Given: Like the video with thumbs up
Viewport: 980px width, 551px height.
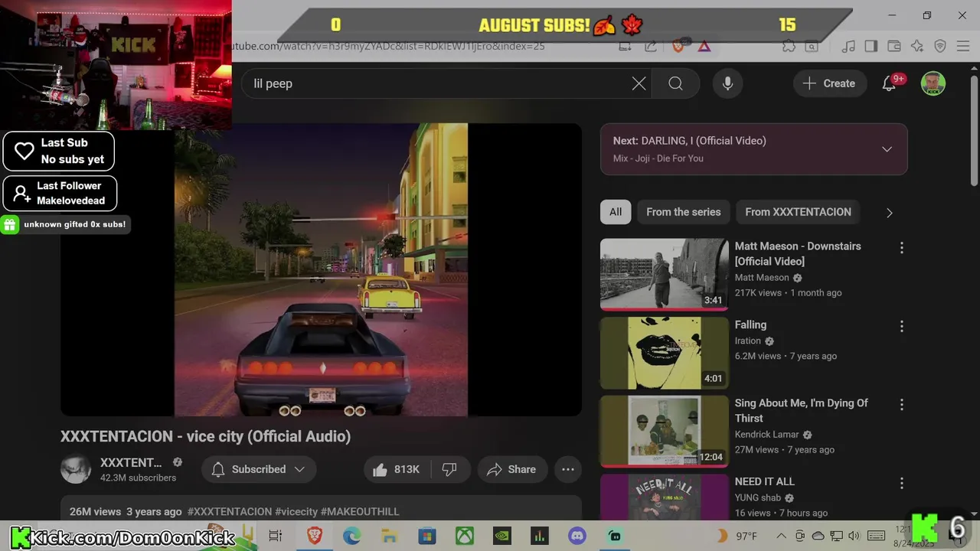Looking at the screenshot, I should 397,469.
